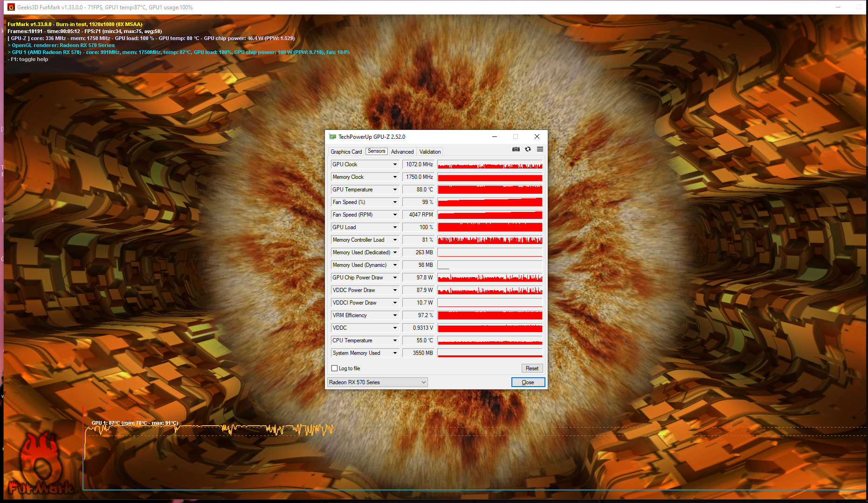Click the Memory Controller Load history graph
Viewport: 868px width, 503px height.
[x=490, y=240]
